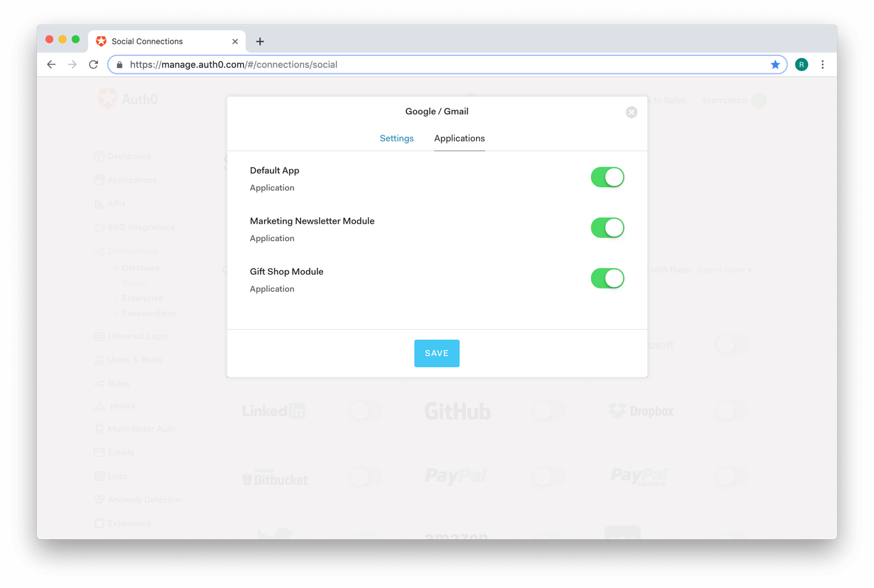Image resolution: width=874 pixels, height=588 pixels.
Task: Open Dashboard in sidebar
Action: (x=122, y=156)
